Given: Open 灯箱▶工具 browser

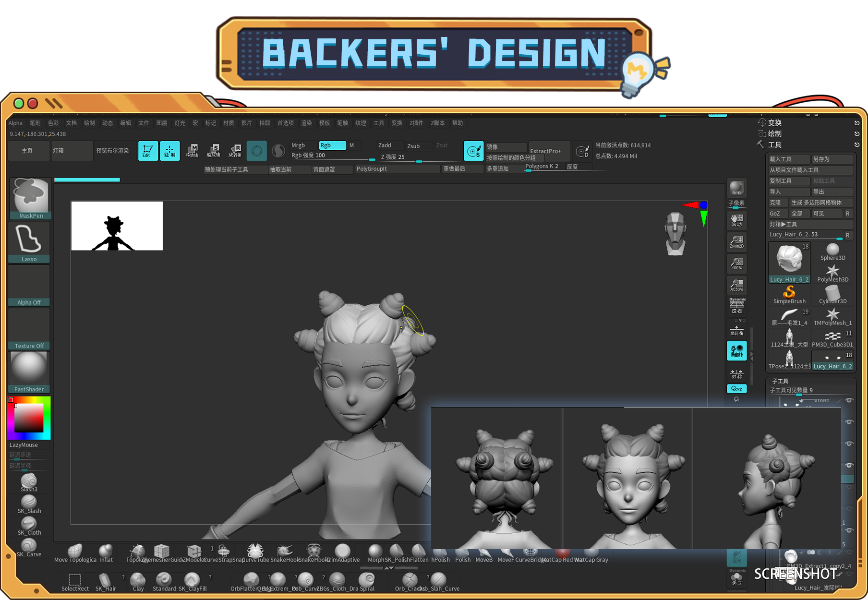Looking at the screenshot, I should tap(810, 224).
